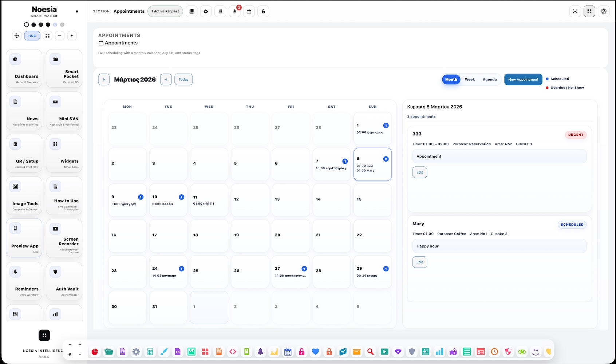Toggle the sidebar hamburger menu
Image resolution: width=616 pixels, height=364 pixels.
pyautogui.click(x=77, y=11)
